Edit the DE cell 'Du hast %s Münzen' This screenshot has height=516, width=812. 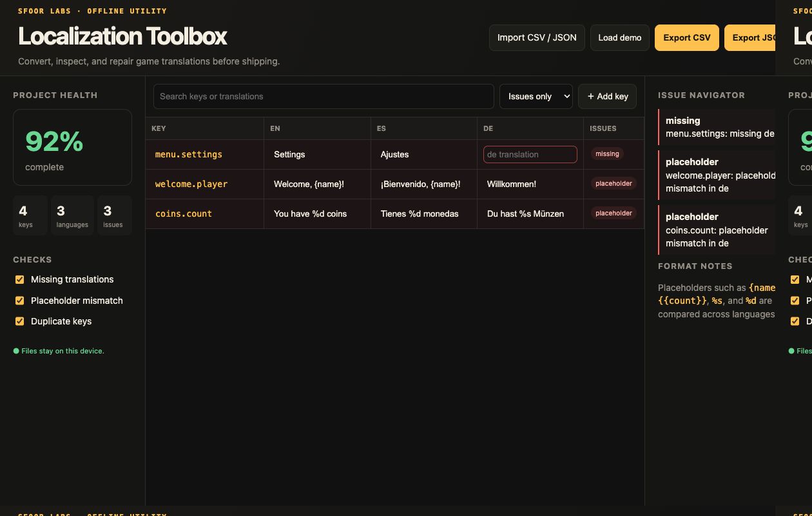(530, 213)
